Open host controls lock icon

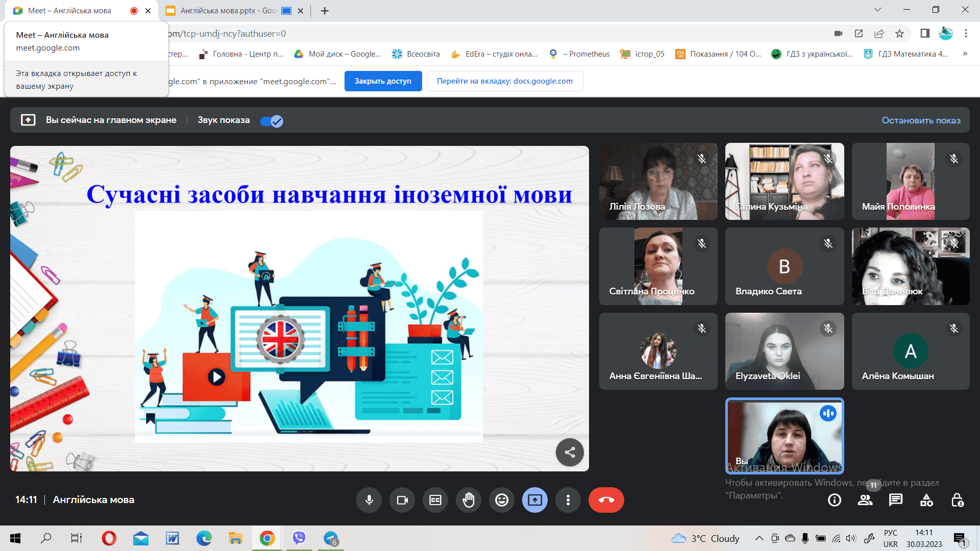958,500
